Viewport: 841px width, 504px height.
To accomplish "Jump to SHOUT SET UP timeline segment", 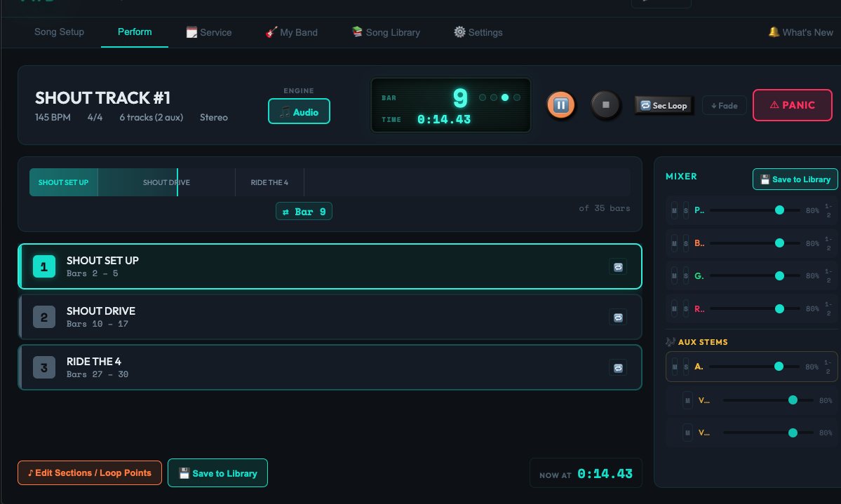I will point(63,182).
